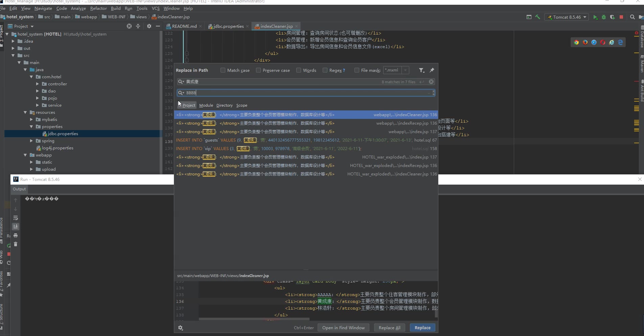
Task: Enable File mask checkbox
Action: (x=357, y=70)
